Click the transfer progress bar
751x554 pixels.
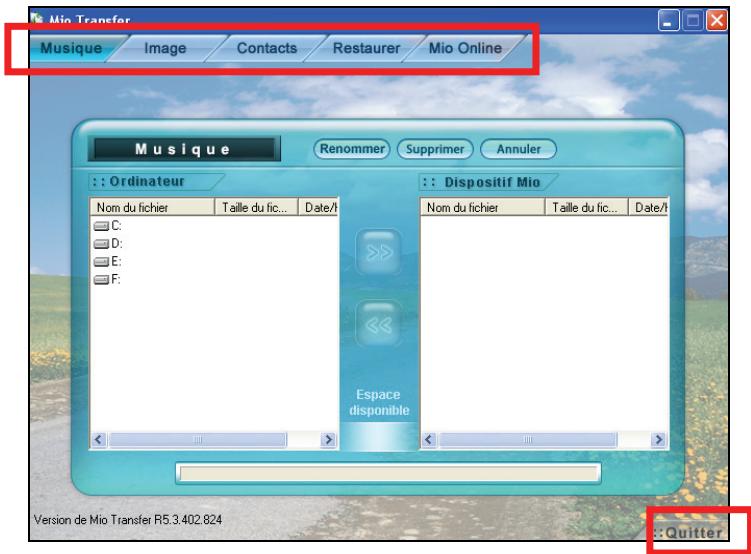coord(388,474)
